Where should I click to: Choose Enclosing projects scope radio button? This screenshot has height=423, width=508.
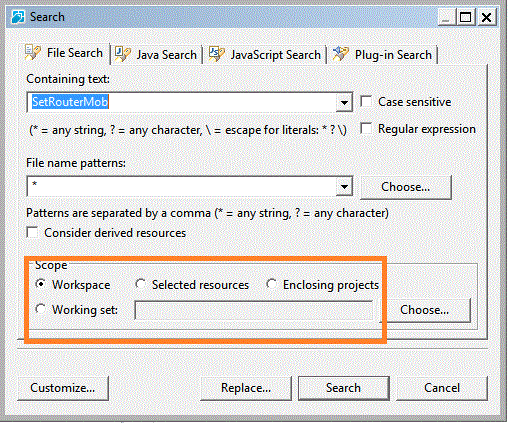tap(271, 284)
